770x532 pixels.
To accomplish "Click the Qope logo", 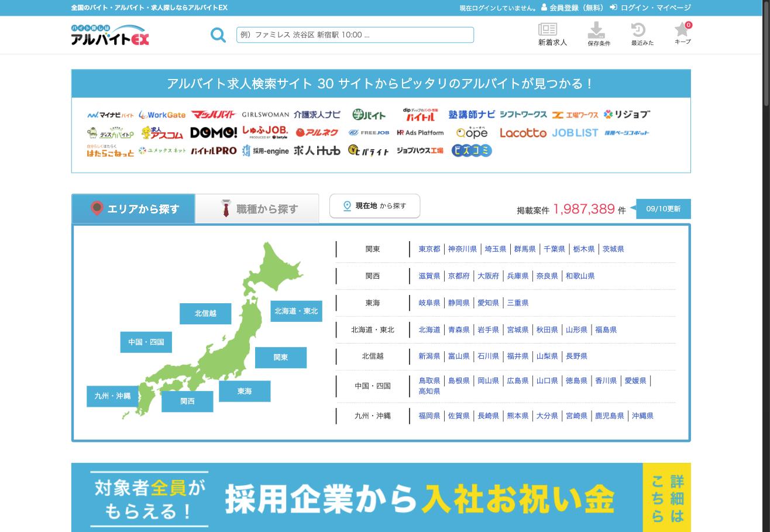I will coord(472,132).
